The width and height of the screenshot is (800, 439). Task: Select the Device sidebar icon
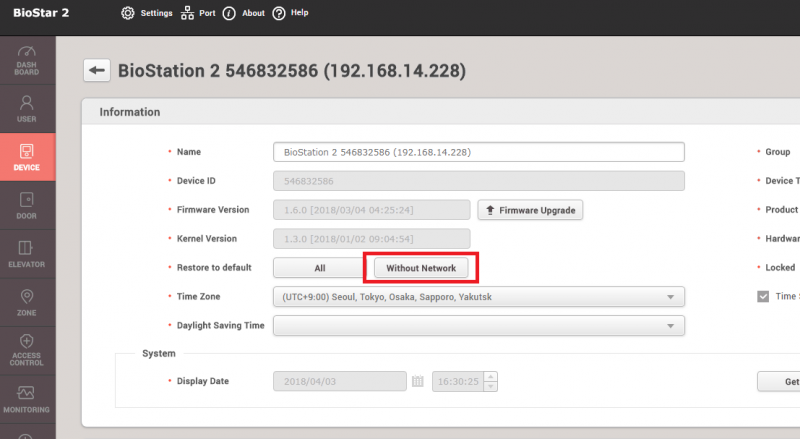pos(27,158)
